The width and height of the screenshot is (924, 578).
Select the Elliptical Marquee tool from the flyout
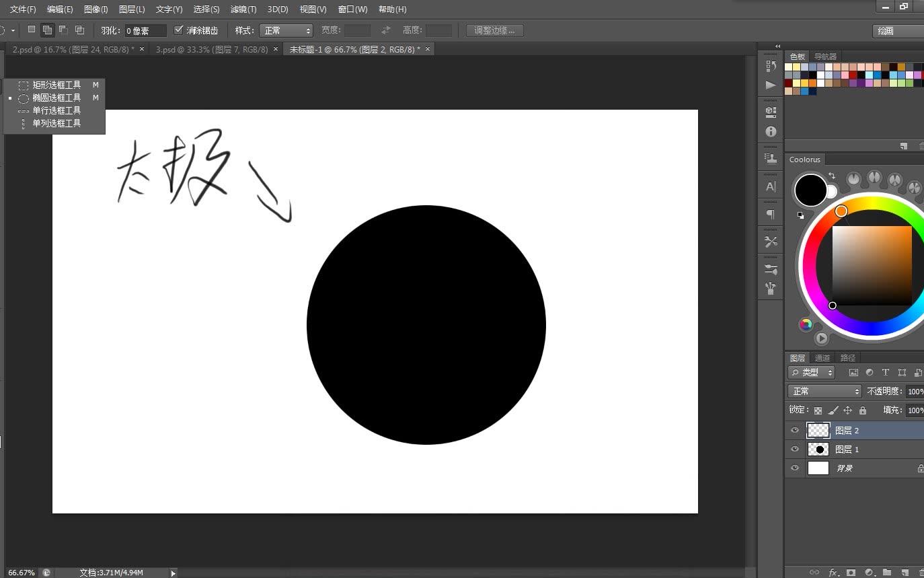56,97
